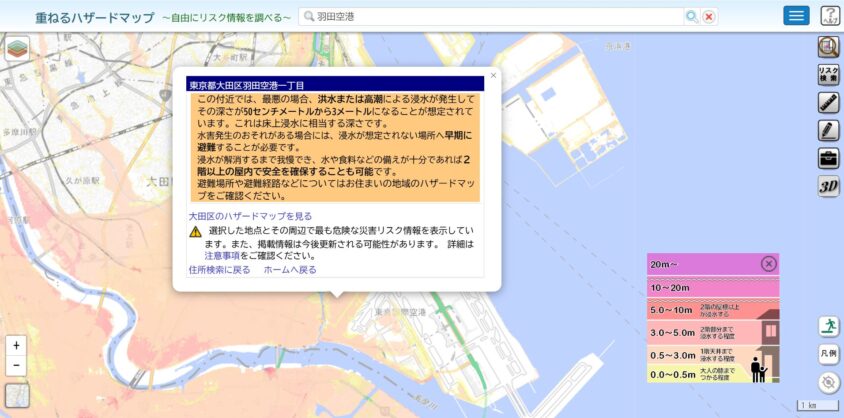
Task: Click the 20m~ legend color band
Action: click(713, 264)
